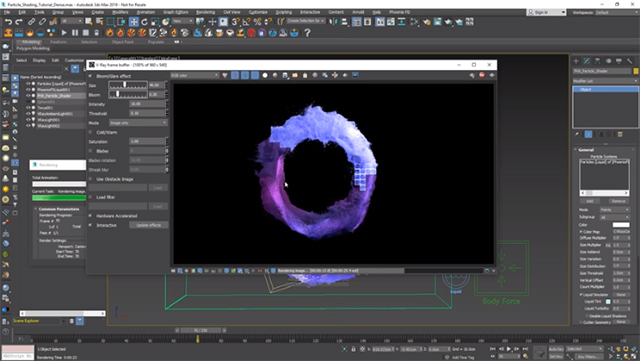Collapse the Common Parameters rollout
Image resolution: width=640 pixels, height=361 pixels.
pyautogui.click(x=59, y=209)
